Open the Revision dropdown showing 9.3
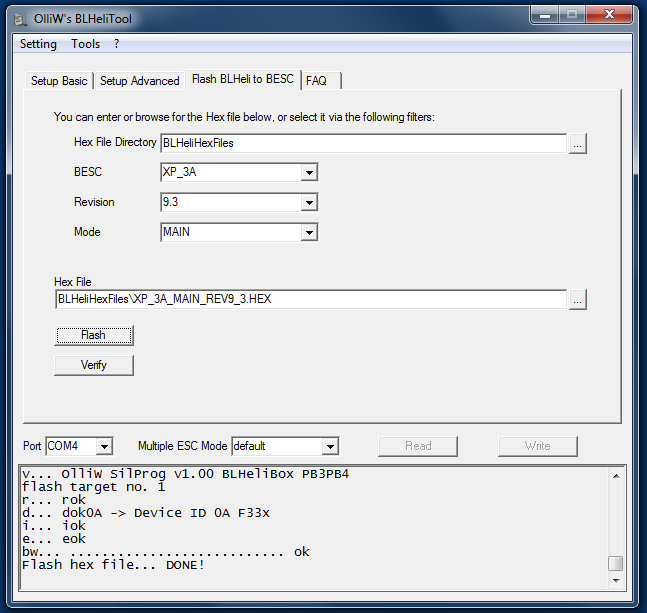This screenshot has height=613, width=647. [x=309, y=202]
